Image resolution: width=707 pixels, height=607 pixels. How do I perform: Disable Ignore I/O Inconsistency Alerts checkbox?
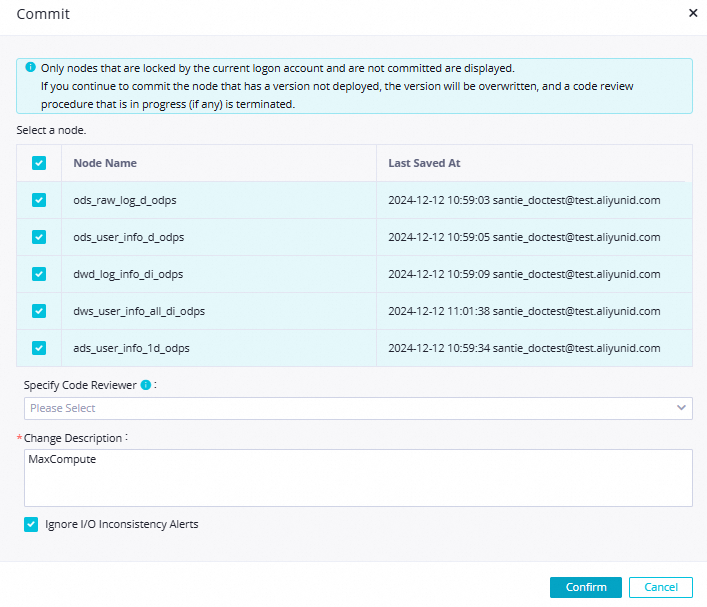31,524
